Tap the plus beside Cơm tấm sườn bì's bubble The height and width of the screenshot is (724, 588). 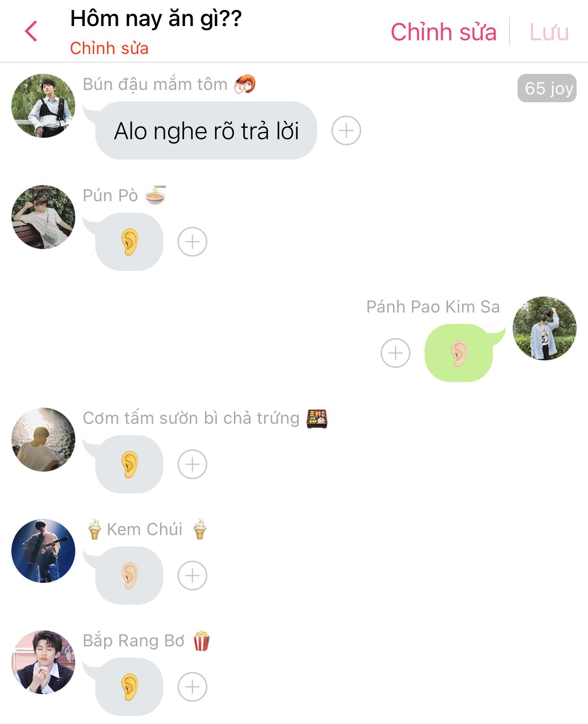coord(192,464)
